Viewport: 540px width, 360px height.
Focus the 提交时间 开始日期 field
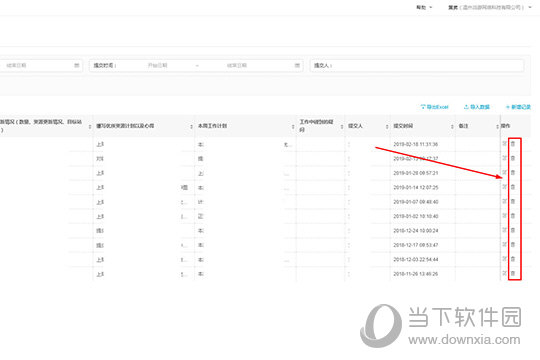(x=158, y=65)
